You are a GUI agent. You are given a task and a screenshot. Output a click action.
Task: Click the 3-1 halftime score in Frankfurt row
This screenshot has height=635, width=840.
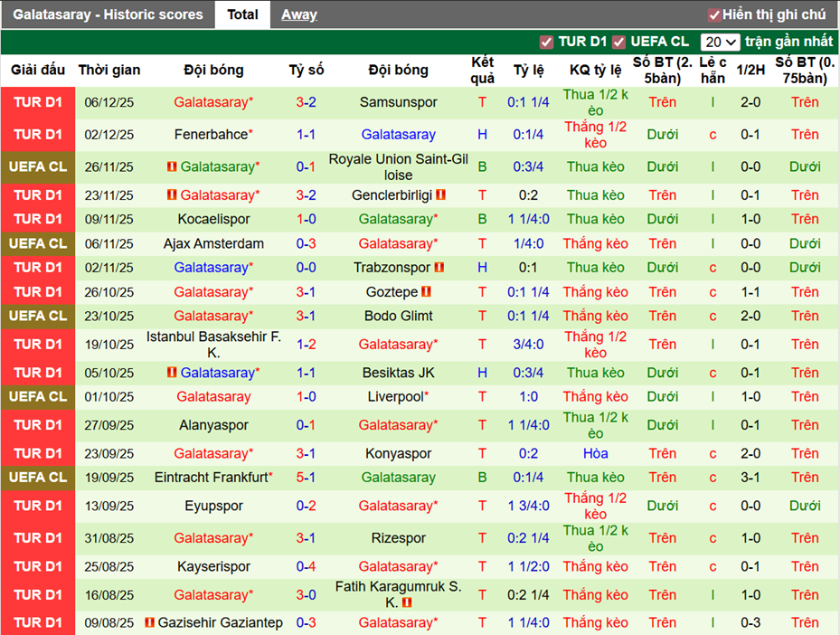[750, 477]
